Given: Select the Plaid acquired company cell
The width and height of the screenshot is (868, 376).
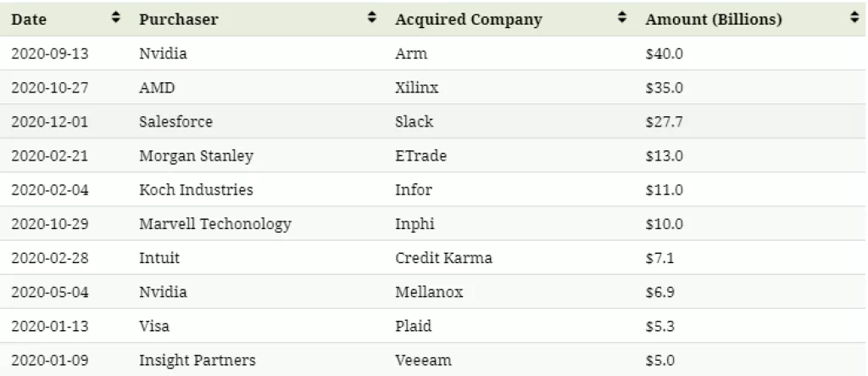Looking at the screenshot, I should pos(413,326).
